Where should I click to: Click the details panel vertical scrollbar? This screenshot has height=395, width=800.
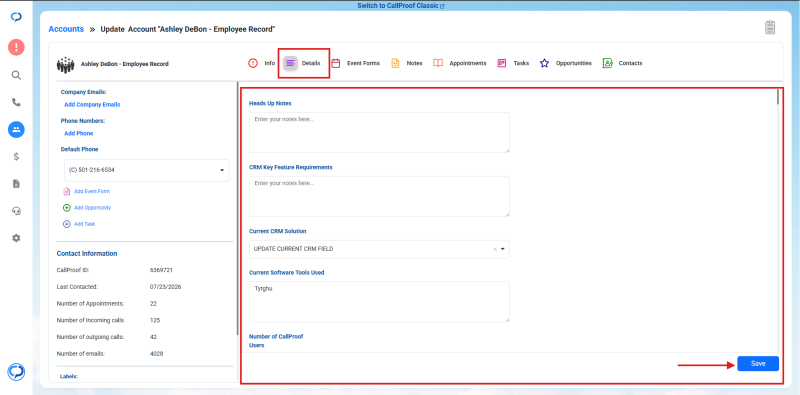click(x=778, y=96)
